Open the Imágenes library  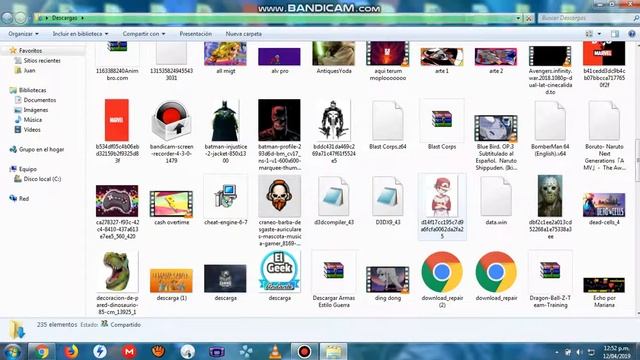coord(31,110)
